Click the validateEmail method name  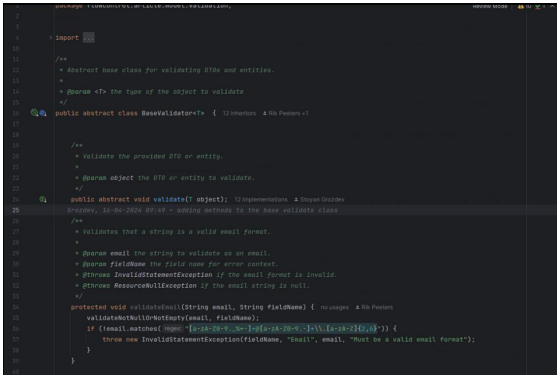(x=155, y=307)
